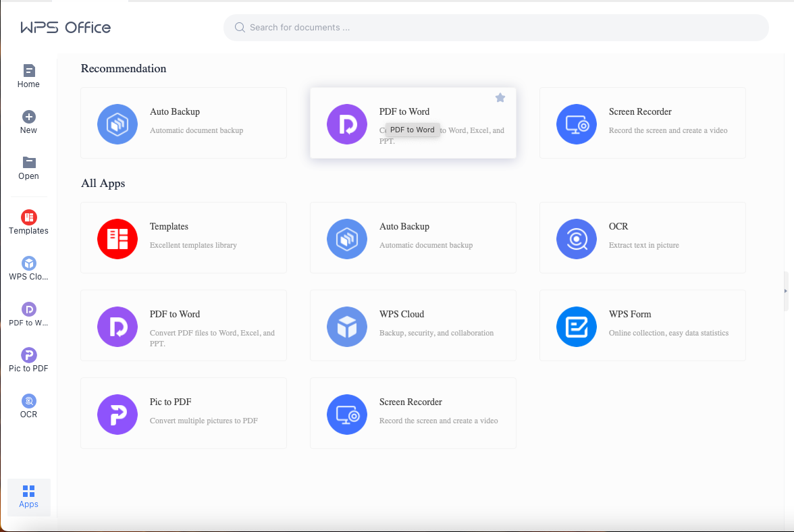Click the Templates title in All Apps
The width and height of the screenshot is (794, 532).
[169, 227]
